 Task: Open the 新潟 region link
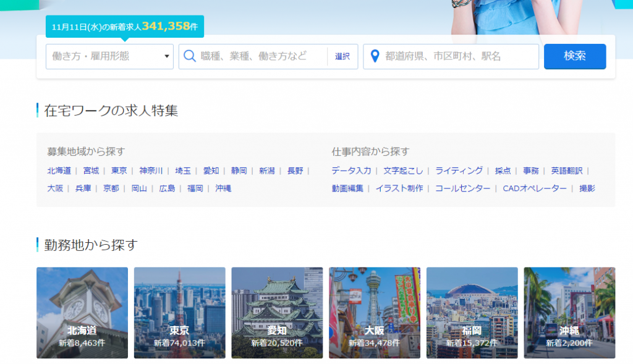coord(267,171)
